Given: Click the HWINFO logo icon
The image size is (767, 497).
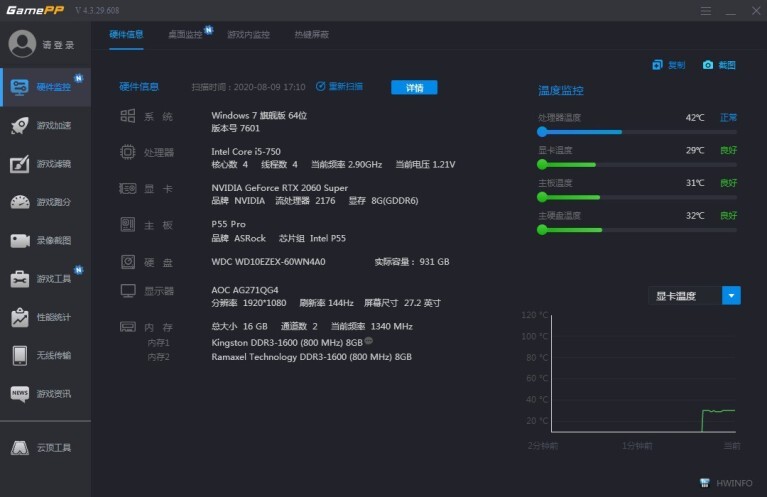Looking at the screenshot, I should [x=705, y=483].
